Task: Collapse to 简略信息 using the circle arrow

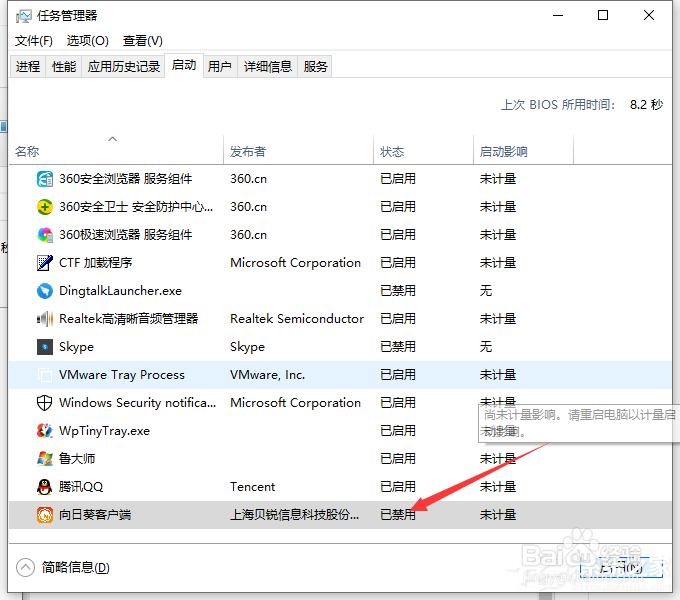Action: [25, 567]
